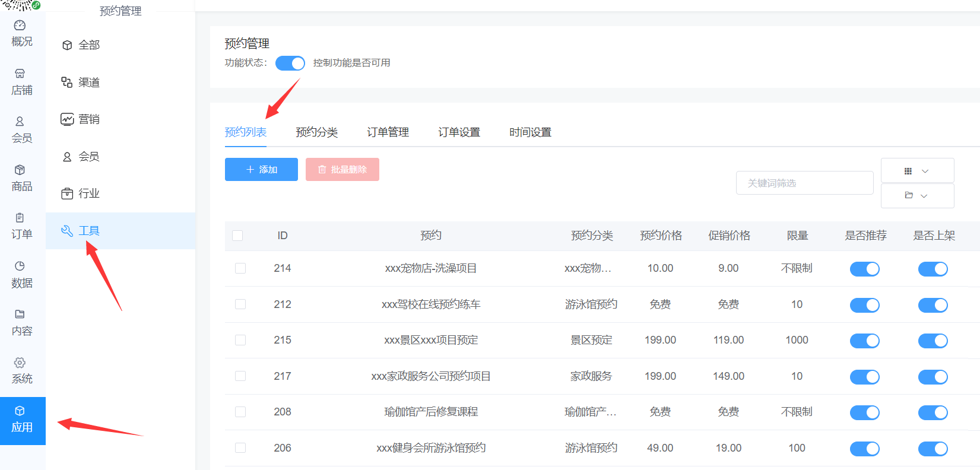Click the 批量删除 button
Image resolution: width=980 pixels, height=470 pixels.
(x=342, y=170)
